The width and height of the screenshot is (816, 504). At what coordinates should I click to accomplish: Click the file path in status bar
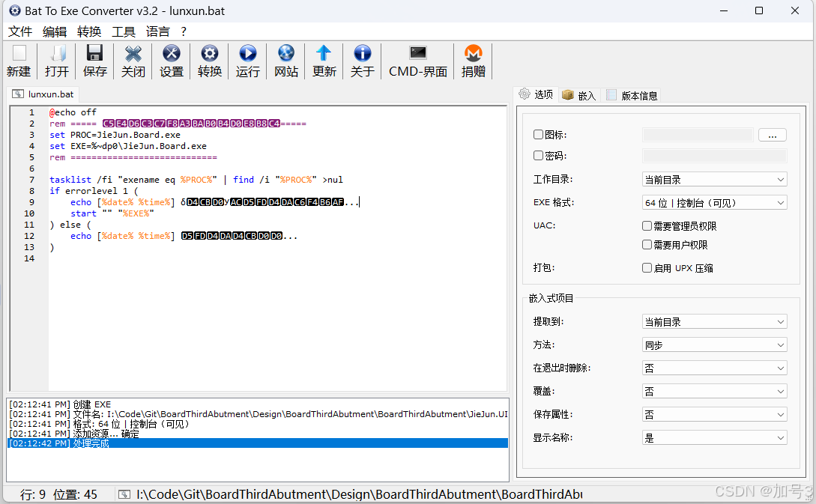(x=359, y=494)
